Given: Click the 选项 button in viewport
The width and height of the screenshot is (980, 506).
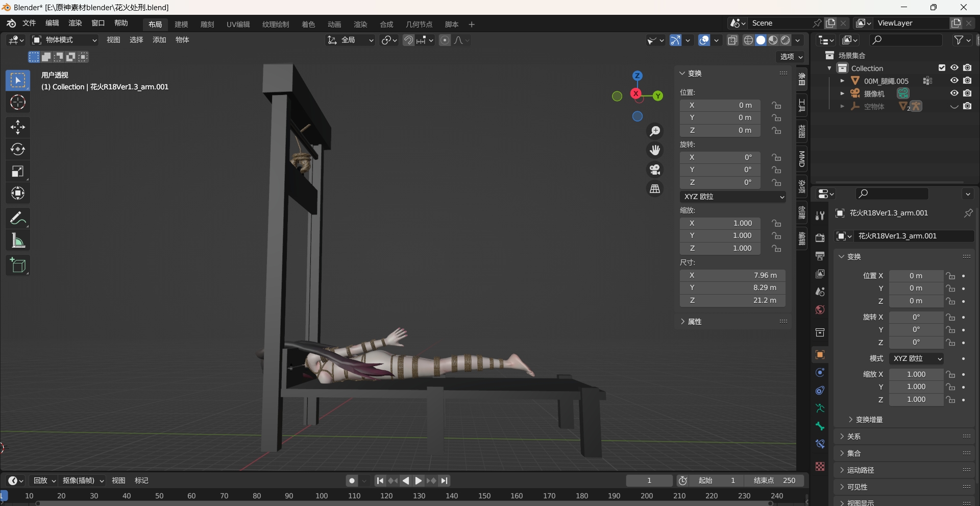Looking at the screenshot, I should pos(791,57).
